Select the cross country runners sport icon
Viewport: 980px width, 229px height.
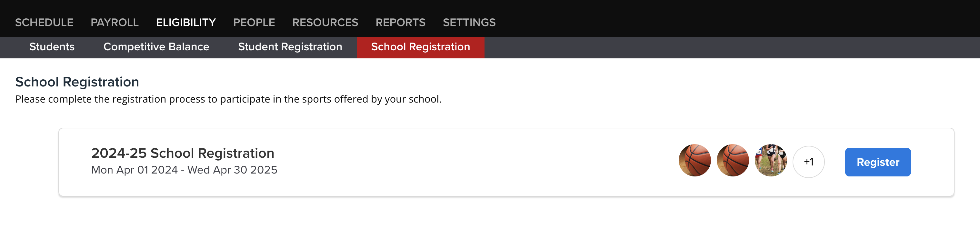771,160
